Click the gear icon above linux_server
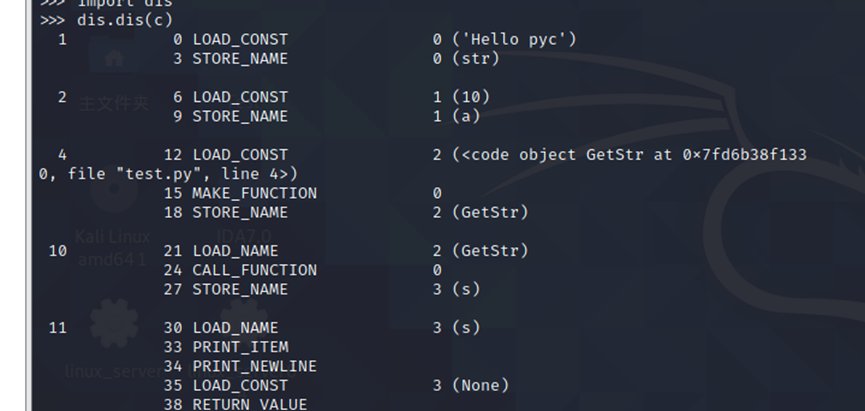The height and width of the screenshot is (411, 865). pos(113,322)
